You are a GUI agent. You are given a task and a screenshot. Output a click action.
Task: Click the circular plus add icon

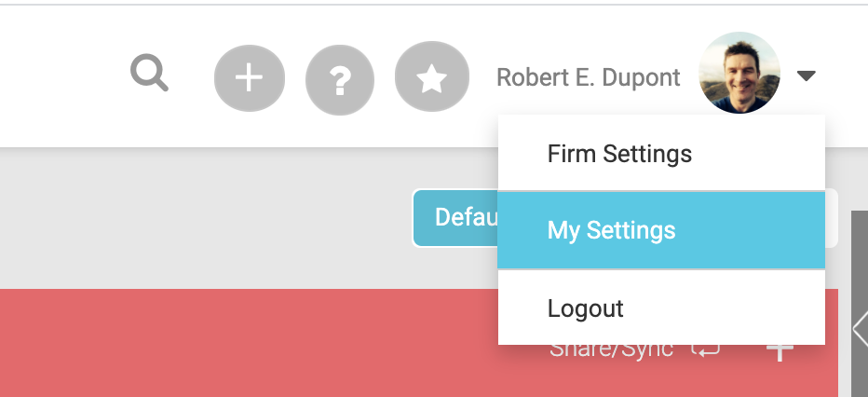250,77
